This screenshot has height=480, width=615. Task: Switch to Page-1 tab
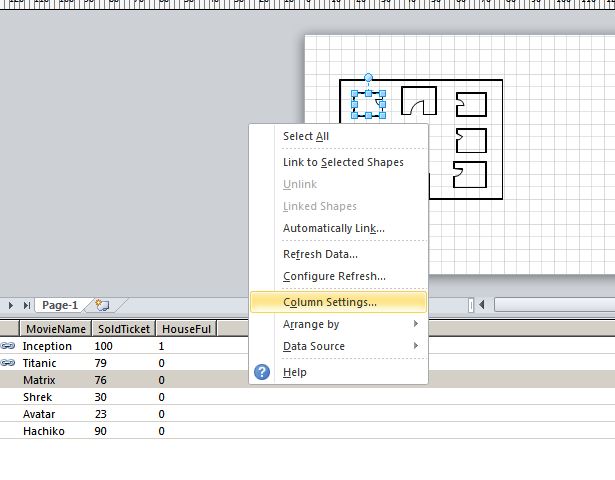click(60, 305)
